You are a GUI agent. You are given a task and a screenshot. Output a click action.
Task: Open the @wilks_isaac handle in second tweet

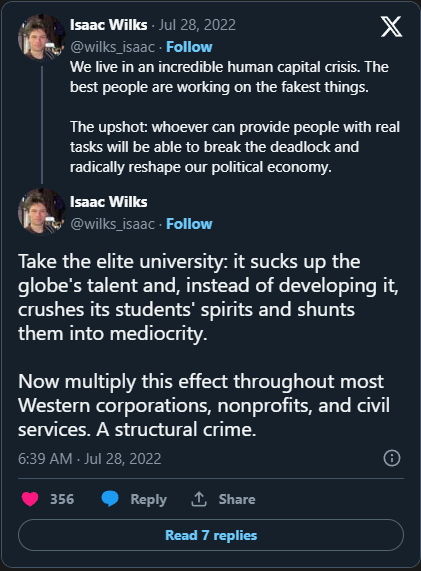pyautogui.click(x=113, y=224)
